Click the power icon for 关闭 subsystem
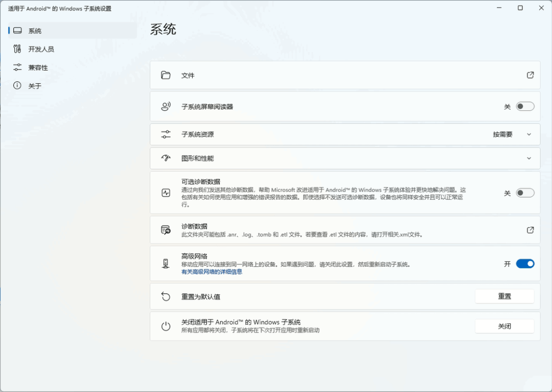Image resolution: width=552 pixels, height=392 pixels. click(x=166, y=326)
